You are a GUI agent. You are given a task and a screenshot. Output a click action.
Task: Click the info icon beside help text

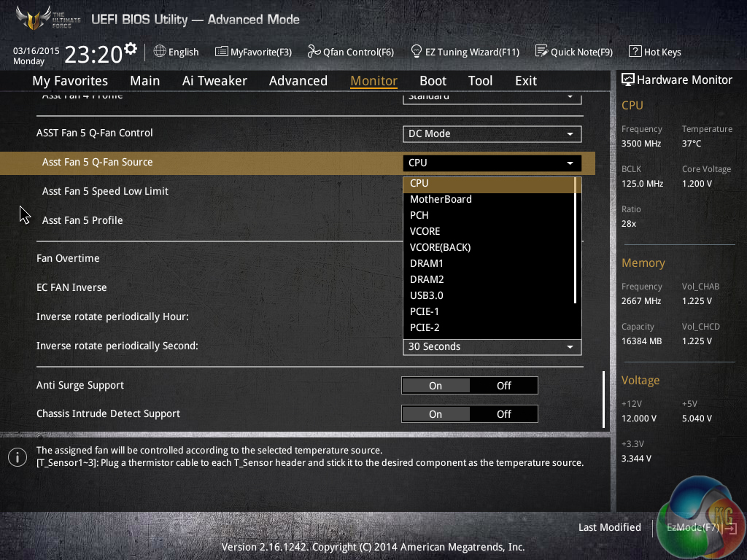[18, 457]
